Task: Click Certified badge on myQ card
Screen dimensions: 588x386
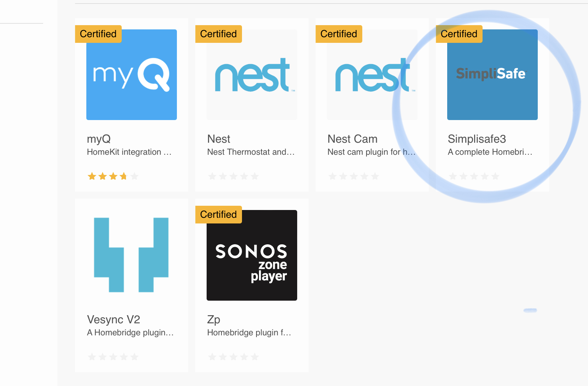Action: coord(98,34)
